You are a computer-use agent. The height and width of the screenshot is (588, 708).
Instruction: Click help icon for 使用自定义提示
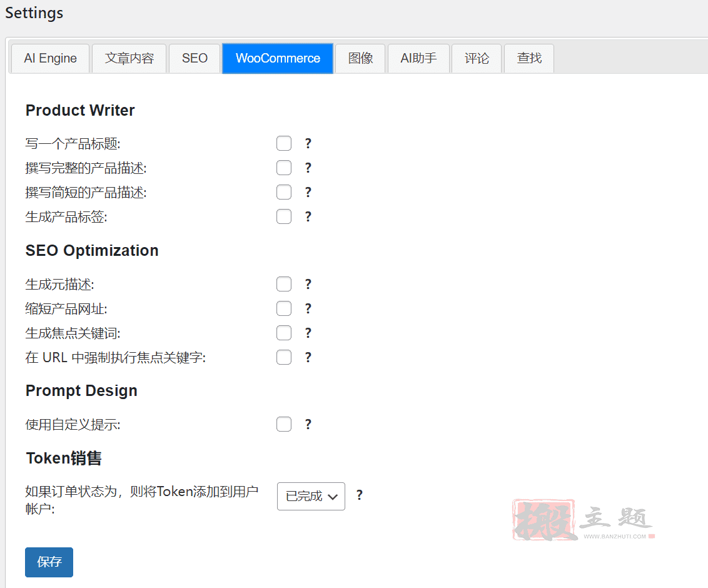pyautogui.click(x=308, y=425)
